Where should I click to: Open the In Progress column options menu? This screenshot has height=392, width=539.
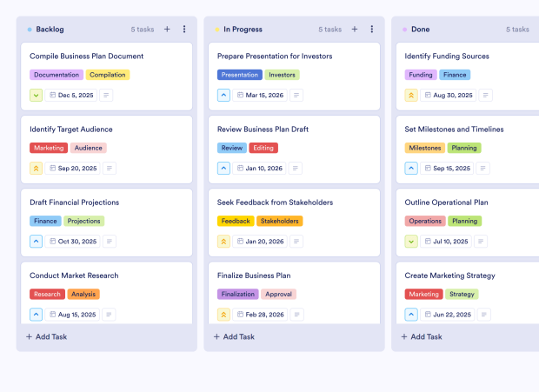coord(372,29)
